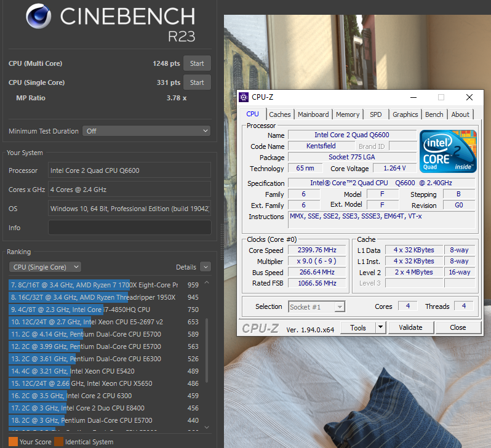This screenshot has width=491, height=448.
Task: Open the Minimum Test Duration dropdown
Action: pos(146,131)
